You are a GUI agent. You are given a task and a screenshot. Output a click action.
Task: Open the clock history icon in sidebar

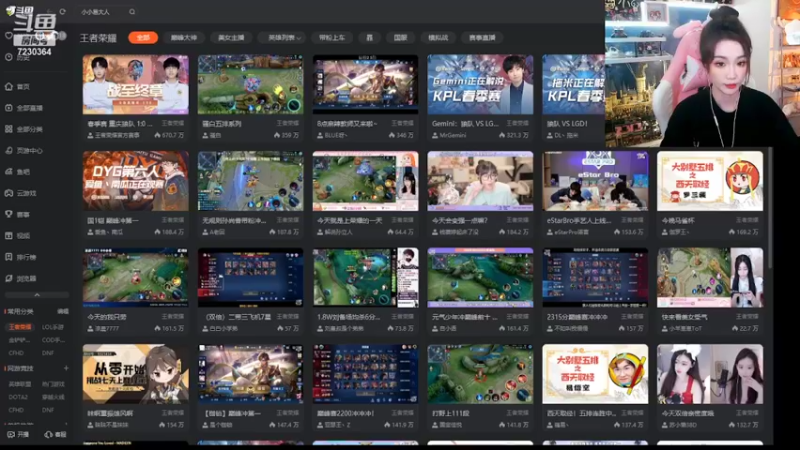(x=9, y=57)
